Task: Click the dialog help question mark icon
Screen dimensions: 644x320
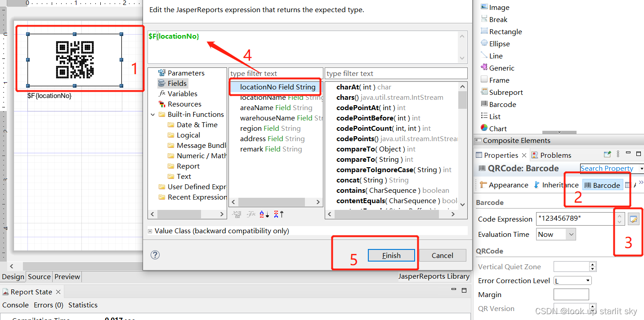Action: 155,255
